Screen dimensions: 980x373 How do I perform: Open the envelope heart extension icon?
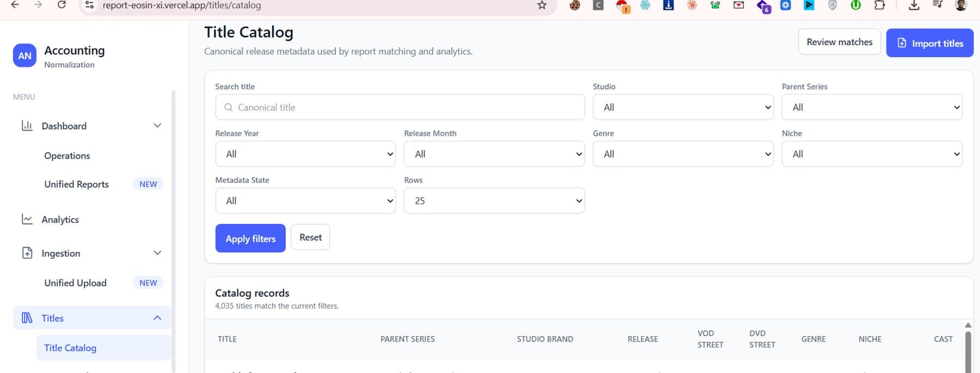pos(739,5)
